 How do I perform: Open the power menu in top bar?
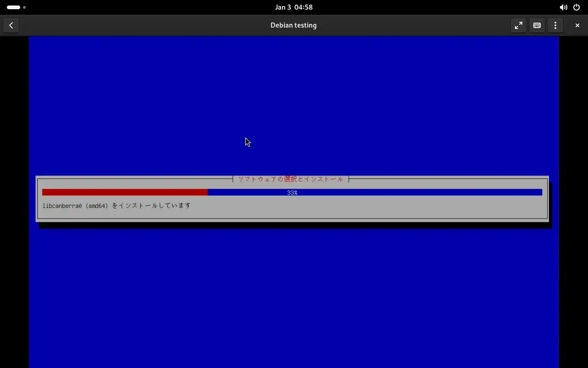coord(577,7)
